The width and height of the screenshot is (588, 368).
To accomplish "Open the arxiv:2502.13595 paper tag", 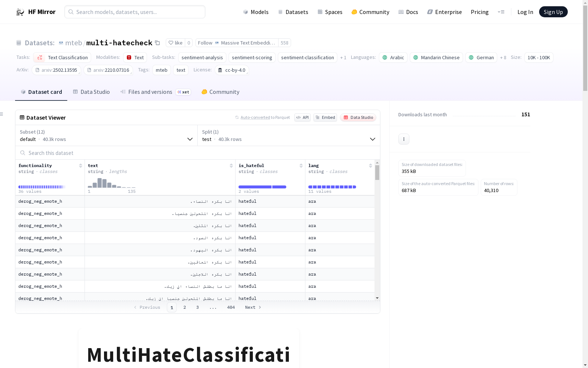I will 56,70.
